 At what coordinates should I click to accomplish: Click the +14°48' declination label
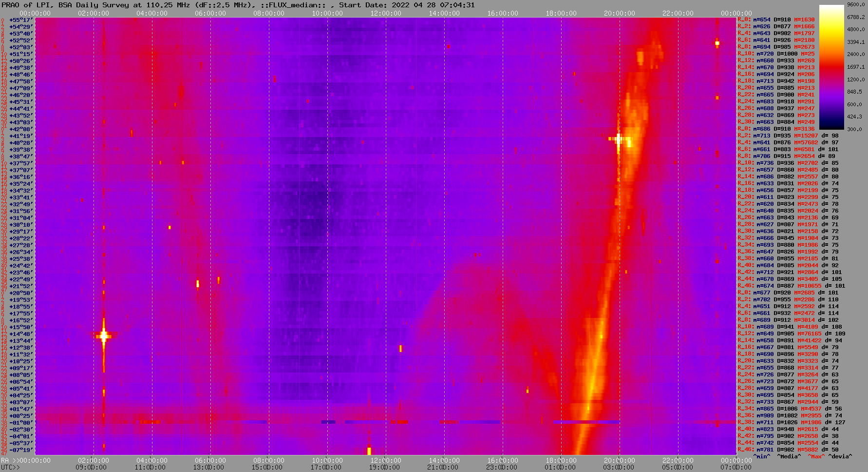coord(21,334)
